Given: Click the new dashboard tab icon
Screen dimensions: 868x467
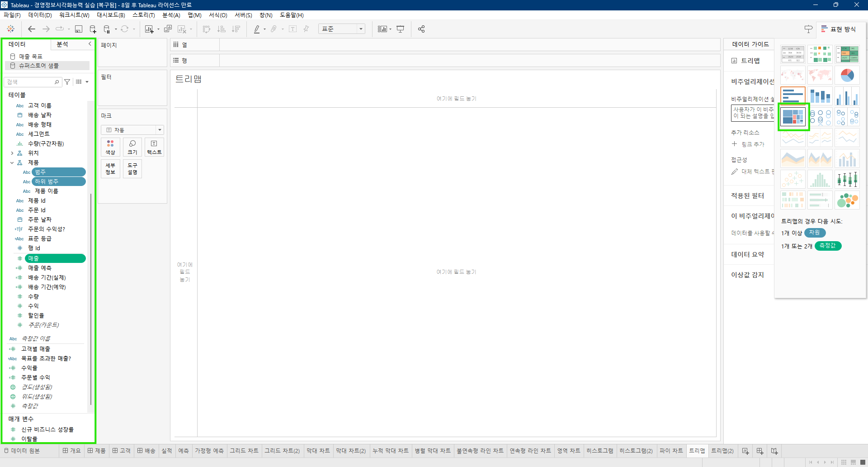Looking at the screenshot, I should pos(760,451).
